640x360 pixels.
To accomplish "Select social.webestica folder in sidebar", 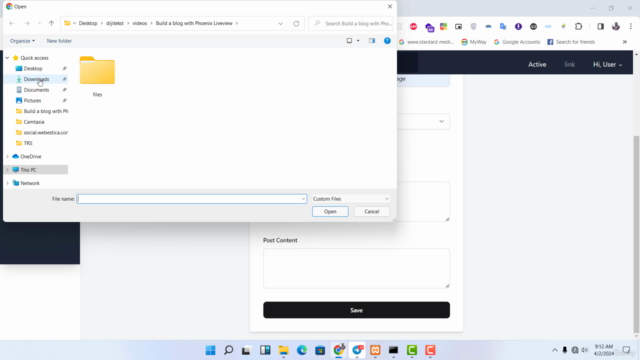I will pyautogui.click(x=46, y=132).
